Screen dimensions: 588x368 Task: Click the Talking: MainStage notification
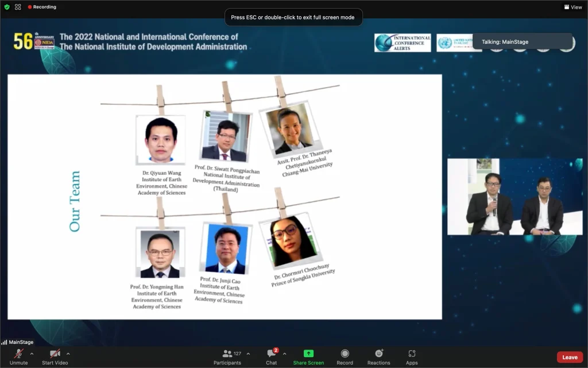pos(523,41)
